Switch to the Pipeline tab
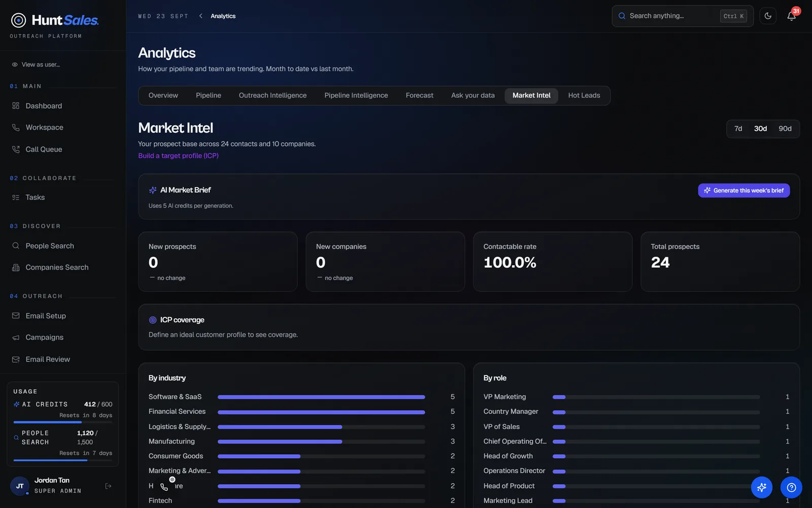 pos(209,96)
